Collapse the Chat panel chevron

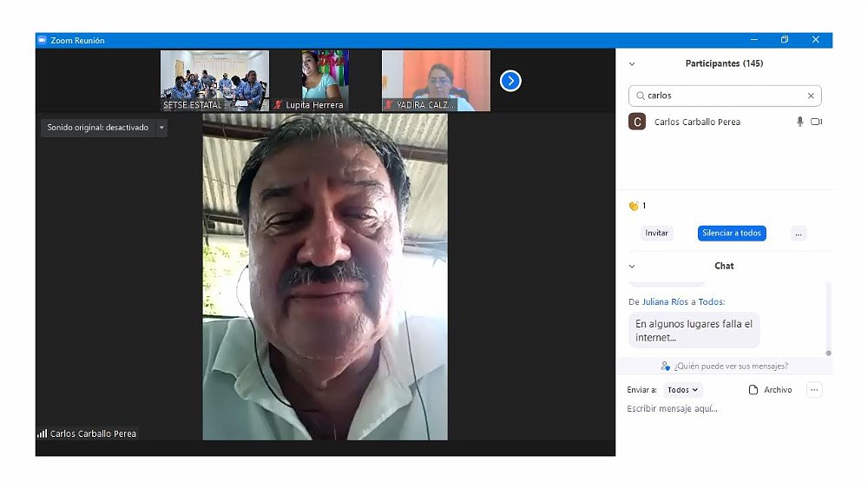click(x=632, y=267)
